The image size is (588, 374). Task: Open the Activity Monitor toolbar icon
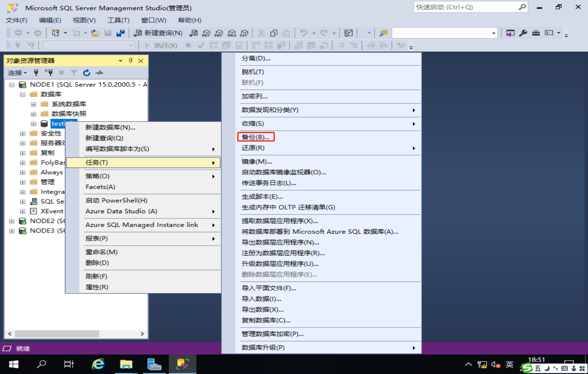pyautogui.click(x=349, y=33)
